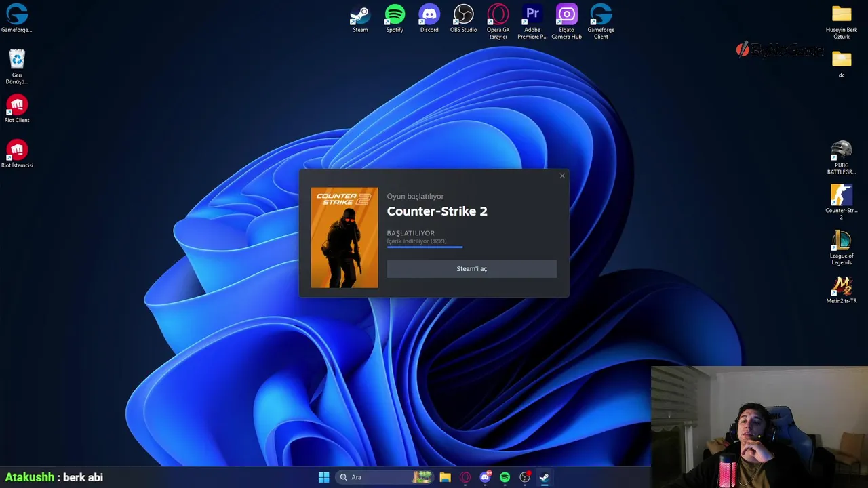Select the Riot Client desktop icon
The image size is (868, 488).
click(17, 108)
